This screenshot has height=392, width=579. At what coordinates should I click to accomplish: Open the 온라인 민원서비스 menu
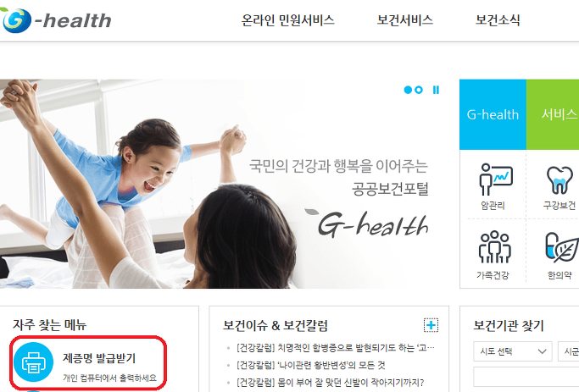[287, 20]
